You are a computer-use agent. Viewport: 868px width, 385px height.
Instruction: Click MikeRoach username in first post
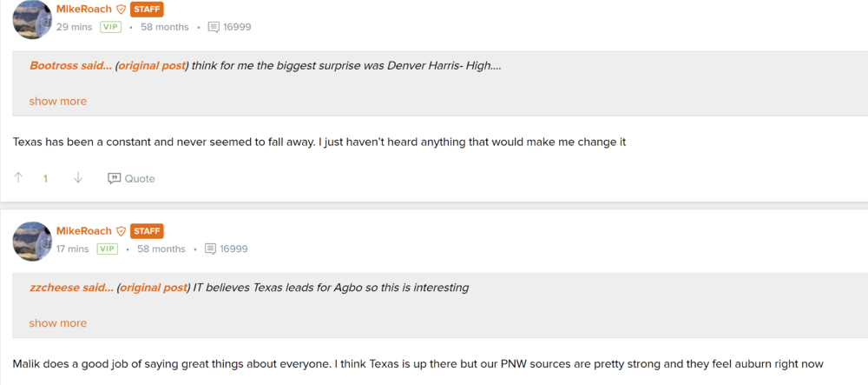coord(84,10)
